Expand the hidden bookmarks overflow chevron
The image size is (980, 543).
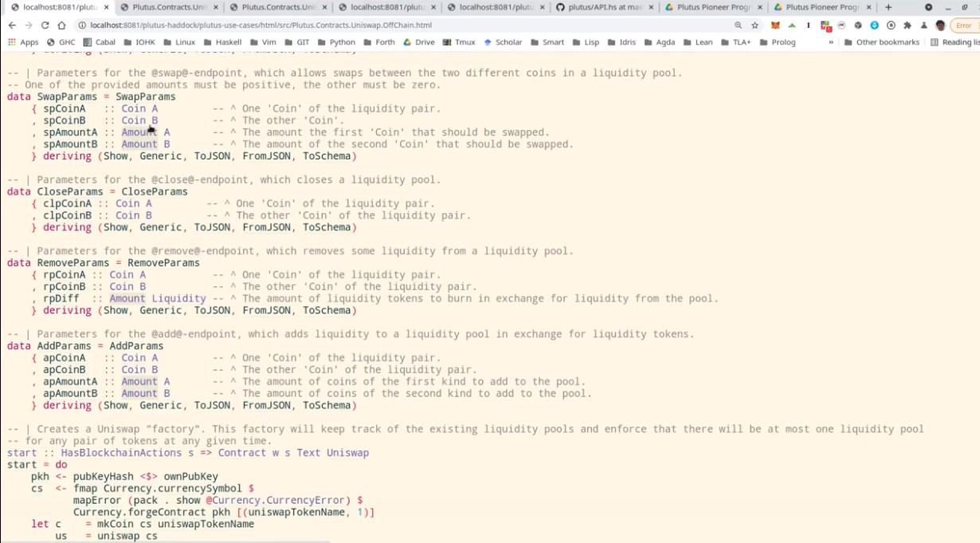831,42
